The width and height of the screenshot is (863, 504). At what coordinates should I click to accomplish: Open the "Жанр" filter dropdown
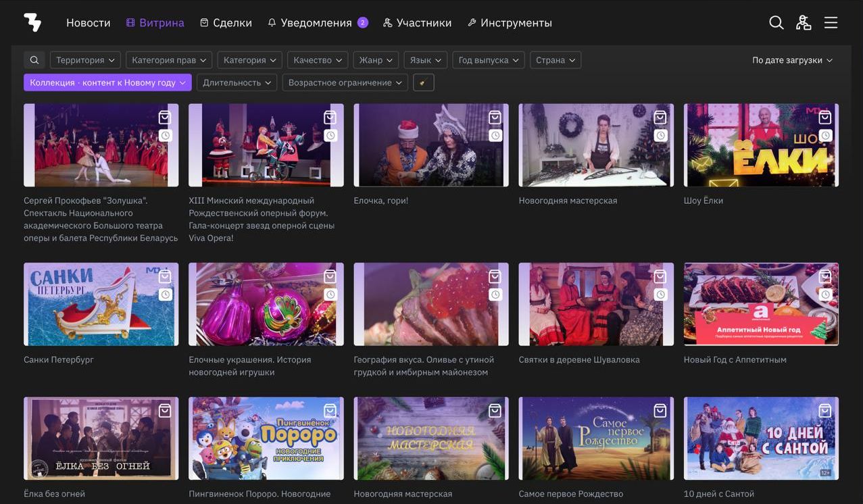(x=376, y=60)
